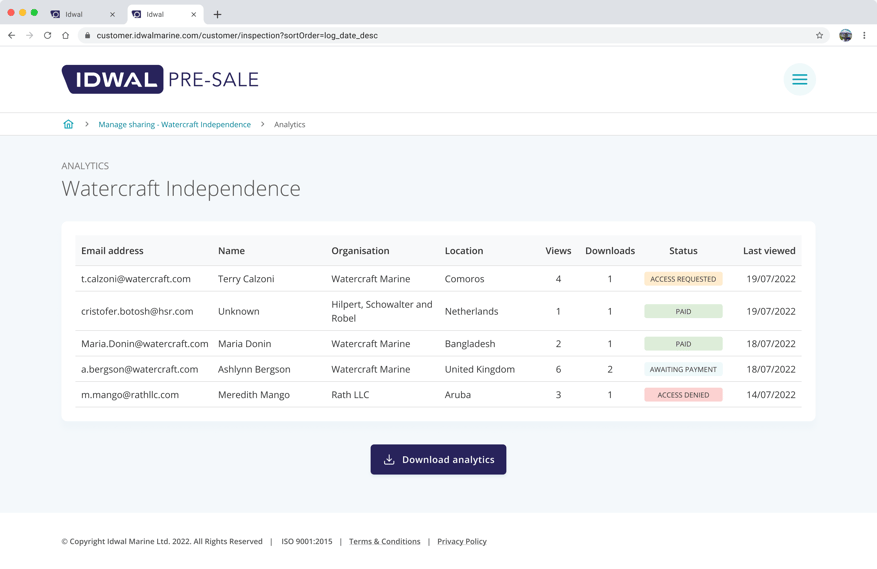Bookmark this page with the star
877x569 pixels.
click(x=819, y=35)
